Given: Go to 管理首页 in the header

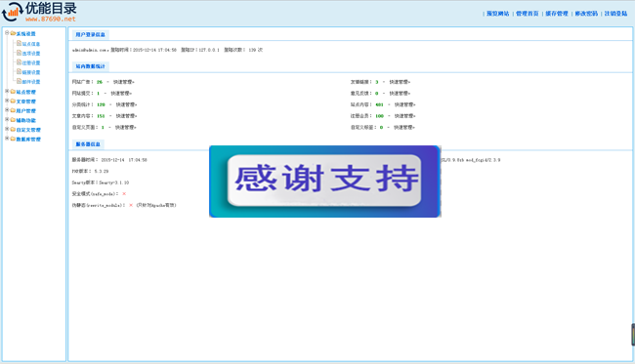Looking at the screenshot, I should [528, 14].
